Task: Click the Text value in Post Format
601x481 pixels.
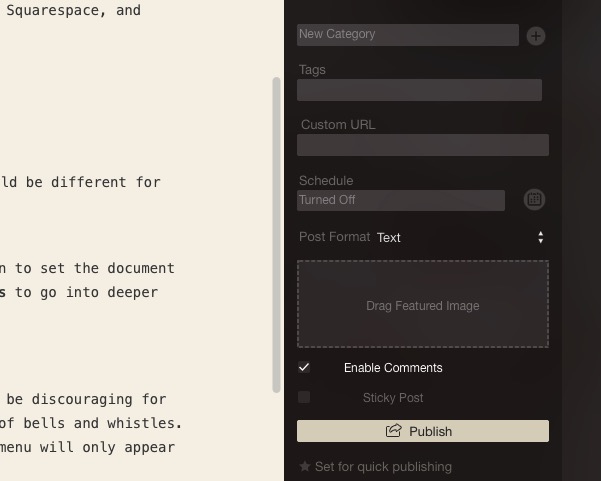Action: [389, 238]
